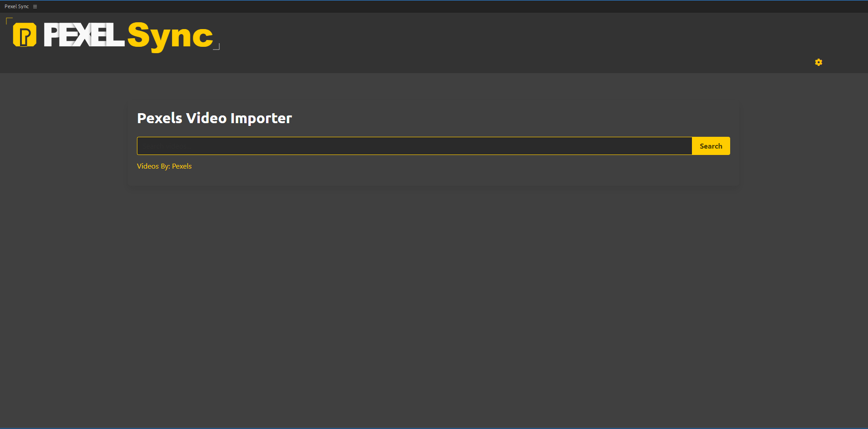Click the logo's bottom-right corner bracket
This screenshot has height=429, width=868.
click(217, 47)
